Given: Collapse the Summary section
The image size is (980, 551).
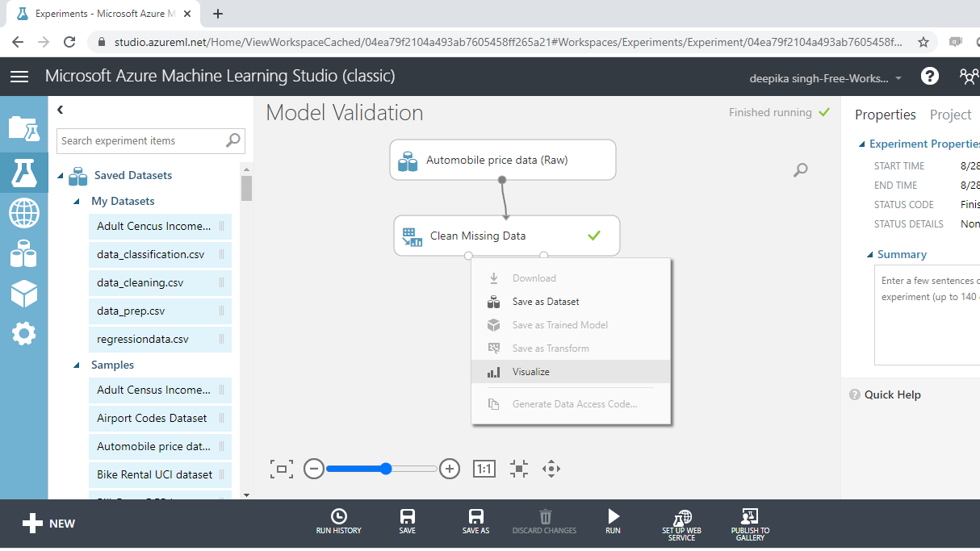Looking at the screenshot, I should (870, 255).
